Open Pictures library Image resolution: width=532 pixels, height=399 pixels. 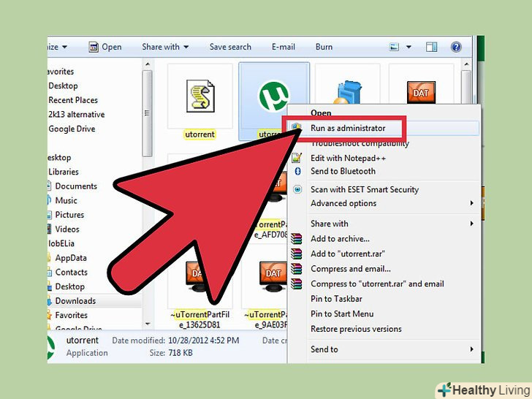(69, 215)
